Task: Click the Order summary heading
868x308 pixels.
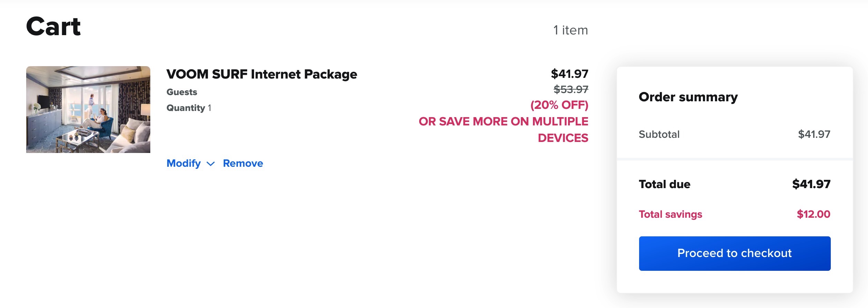Action: (688, 97)
